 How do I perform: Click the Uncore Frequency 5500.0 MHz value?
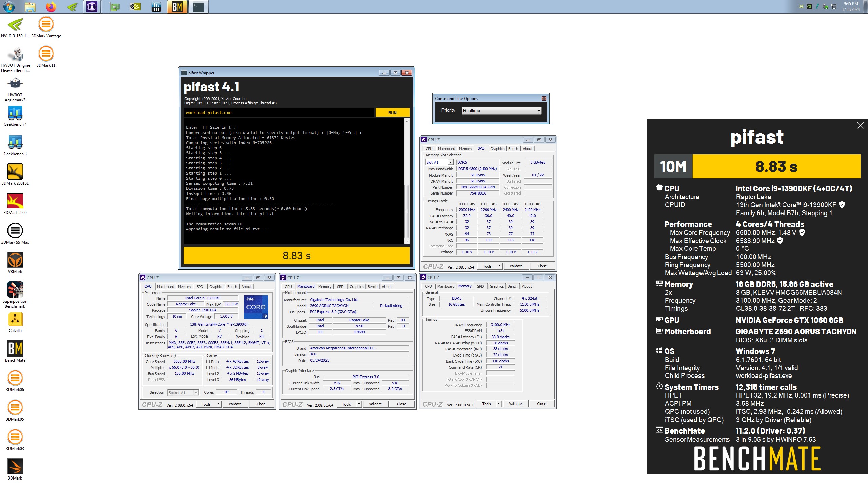(530, 310)
